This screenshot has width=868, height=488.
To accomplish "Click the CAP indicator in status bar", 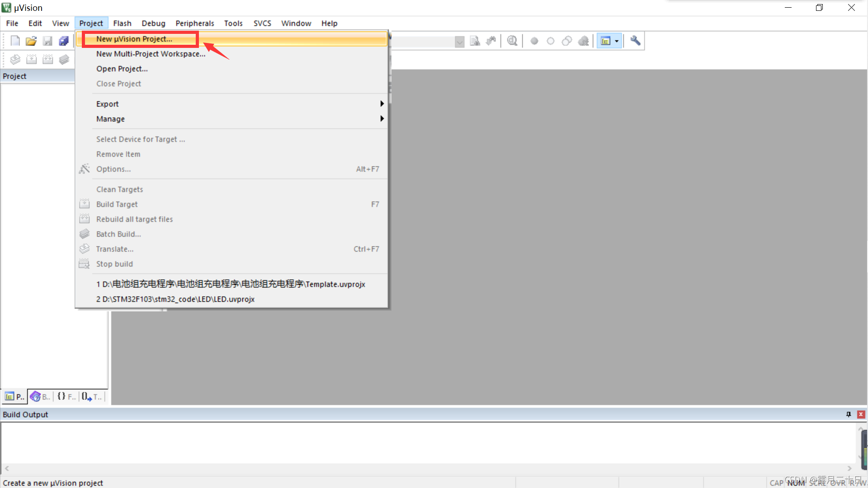I will 776,483.
